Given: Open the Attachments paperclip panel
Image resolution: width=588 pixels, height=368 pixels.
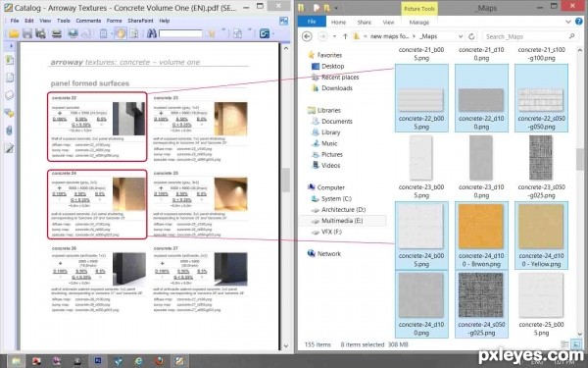Looking at the screenshot, I should 10,131.
